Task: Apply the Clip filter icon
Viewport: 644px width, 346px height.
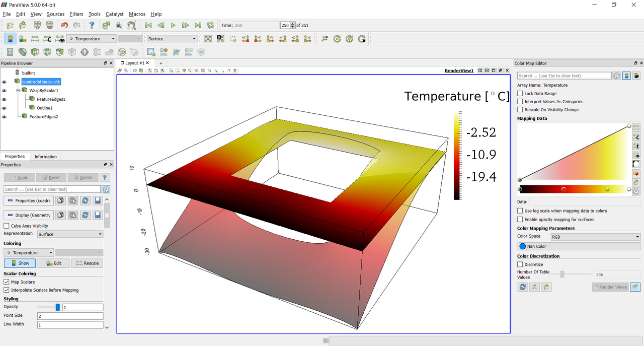Action: point(35,52)
